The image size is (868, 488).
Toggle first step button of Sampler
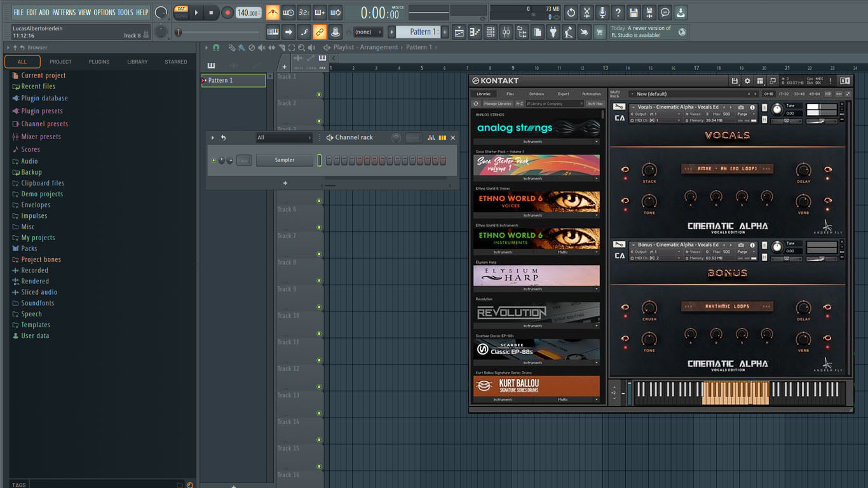329,160
